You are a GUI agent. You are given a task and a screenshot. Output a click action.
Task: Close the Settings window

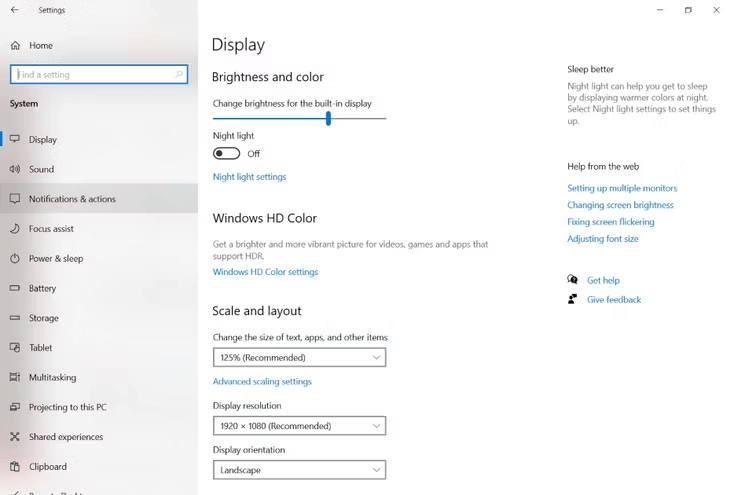point(716,10)
